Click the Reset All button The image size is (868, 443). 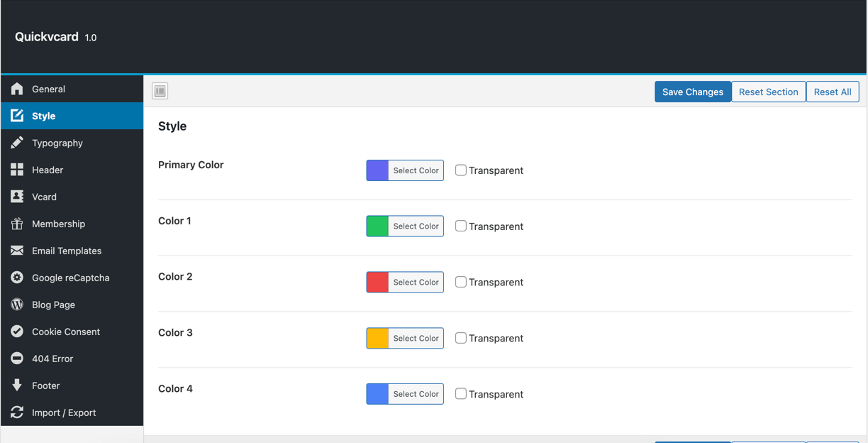(x=832, y=92)
